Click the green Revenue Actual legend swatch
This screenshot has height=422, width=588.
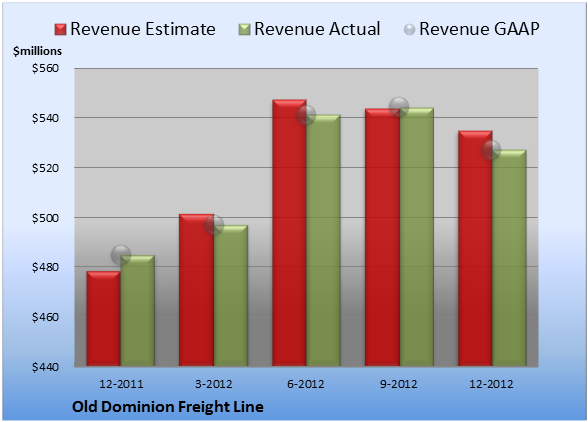244,30
